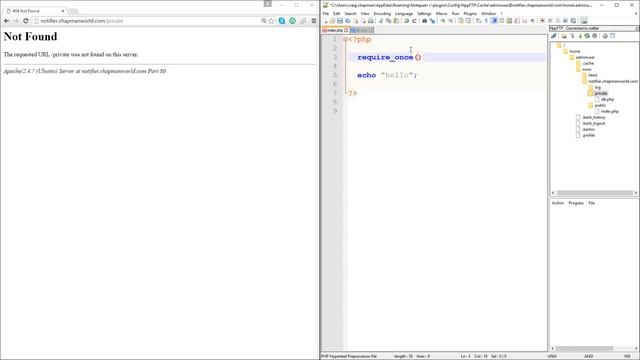Select the www folder in the tree
Image resolution: width=640 pixels, height=360 pixels.
587,69
